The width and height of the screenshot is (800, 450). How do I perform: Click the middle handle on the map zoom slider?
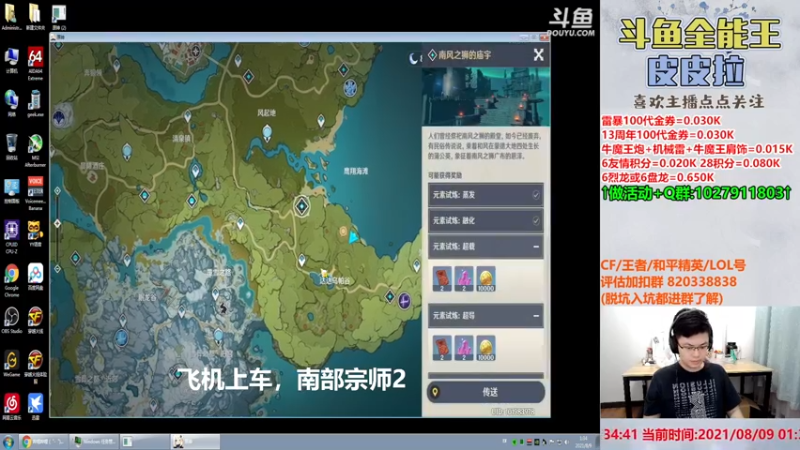click(58, 223)
